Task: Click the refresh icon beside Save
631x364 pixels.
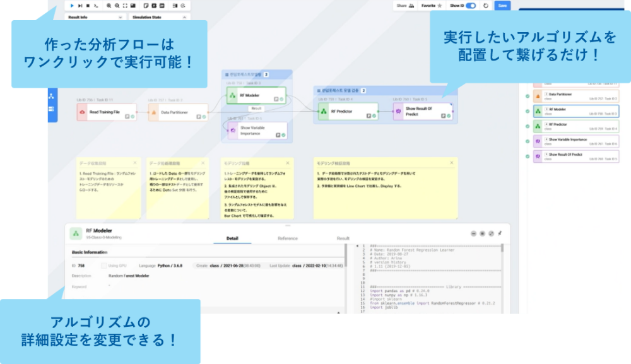Action: 484,5
